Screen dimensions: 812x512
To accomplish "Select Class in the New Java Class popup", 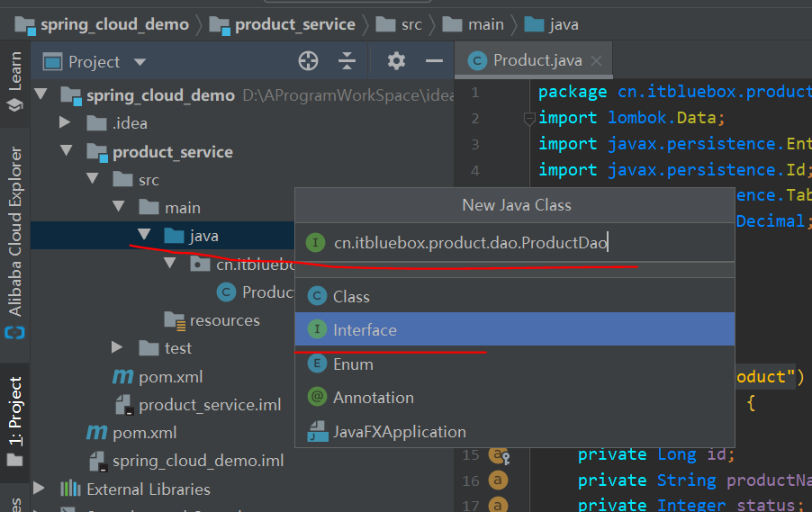I will click(x=351, y=297).
